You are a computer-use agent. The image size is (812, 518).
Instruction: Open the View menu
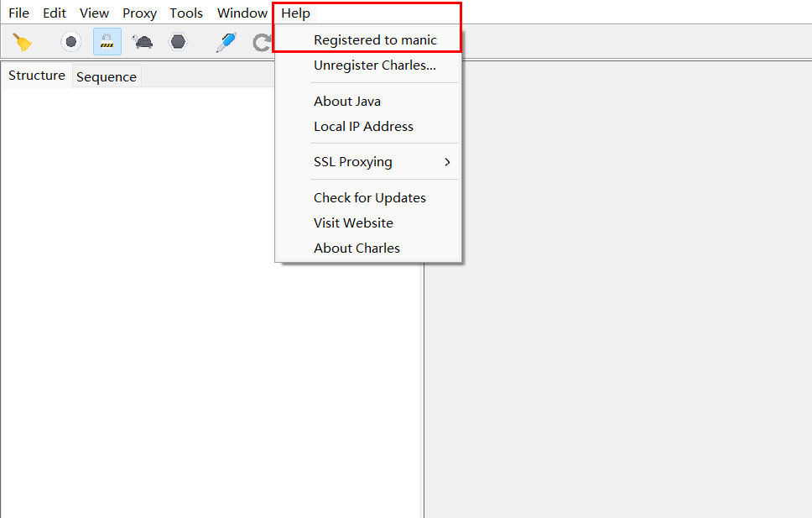(94, 13)
